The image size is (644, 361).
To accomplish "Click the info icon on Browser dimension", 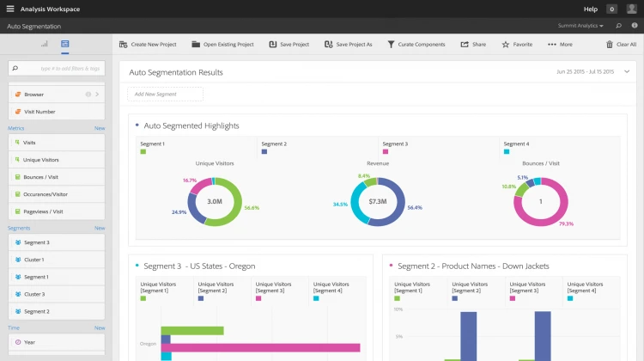I will 88,95.
